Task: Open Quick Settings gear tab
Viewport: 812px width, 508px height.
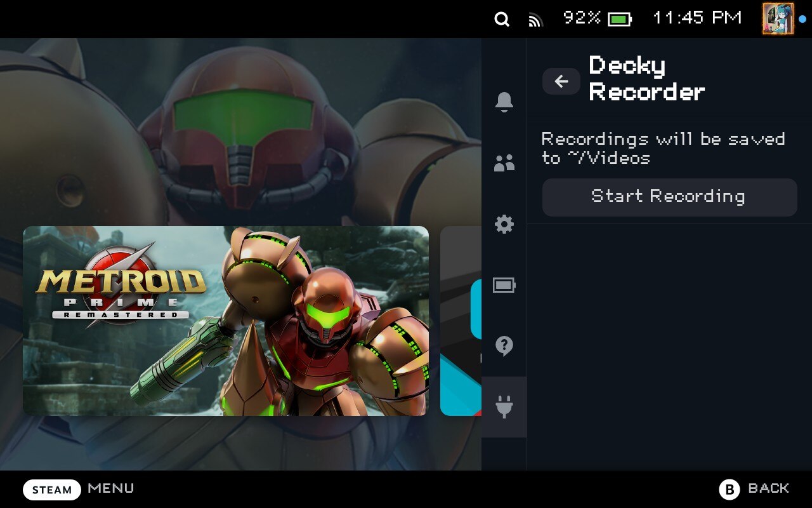Action: coord(504,224)
